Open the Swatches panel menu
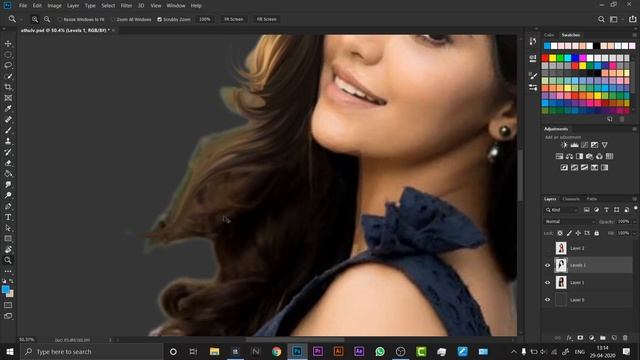This screenshot has height=360, width=640. coord(634,35)
